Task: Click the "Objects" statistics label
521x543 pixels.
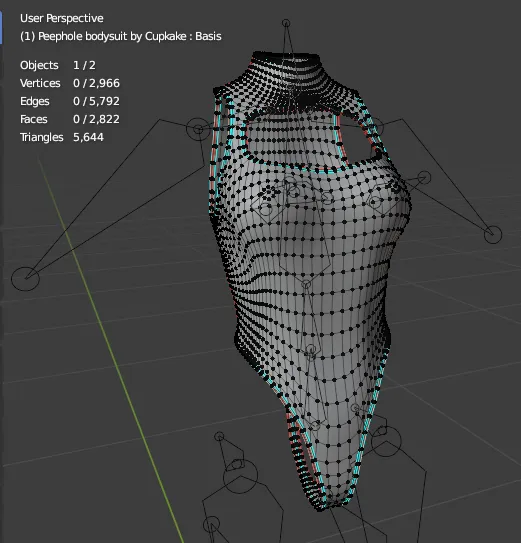Action: coord(39,65)
